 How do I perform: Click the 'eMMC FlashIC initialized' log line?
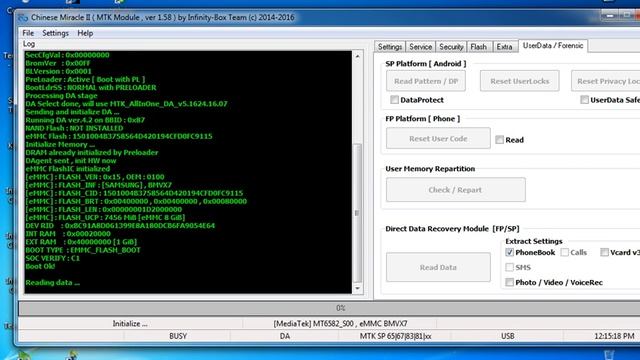click(x=68, y=169)
